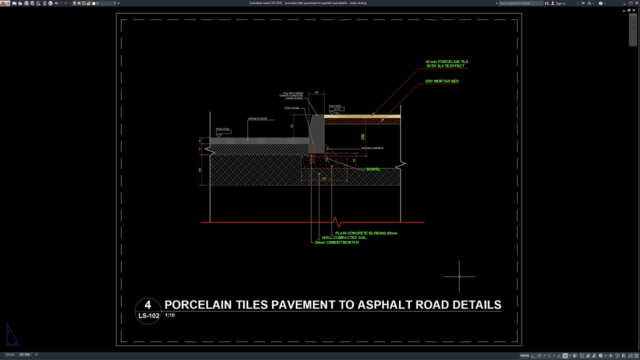The image size is (640, 360).
Task: Toggle selection cycling status icon
Action: pos(582,356)
